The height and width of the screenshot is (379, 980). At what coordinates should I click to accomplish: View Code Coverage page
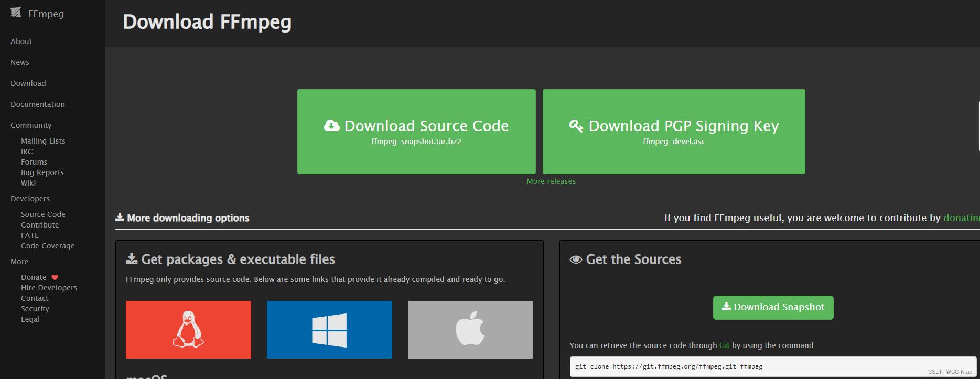[x=48, y=246]
